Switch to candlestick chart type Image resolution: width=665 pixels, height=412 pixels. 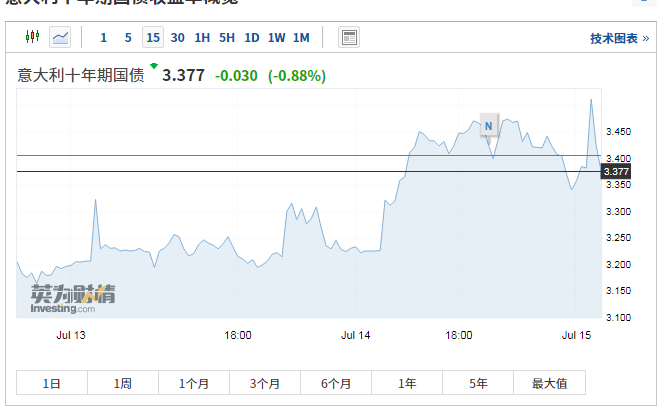[33, 38]
